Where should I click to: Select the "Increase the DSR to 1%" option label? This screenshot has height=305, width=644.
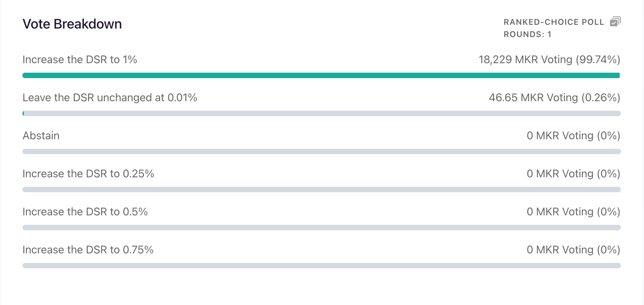pyautogui.click(x=80, y=59)
